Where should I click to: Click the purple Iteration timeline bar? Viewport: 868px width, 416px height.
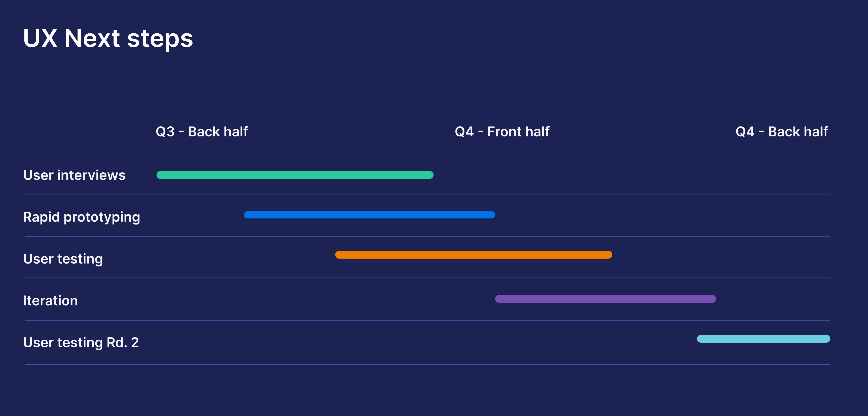click(x=606, y=299)
